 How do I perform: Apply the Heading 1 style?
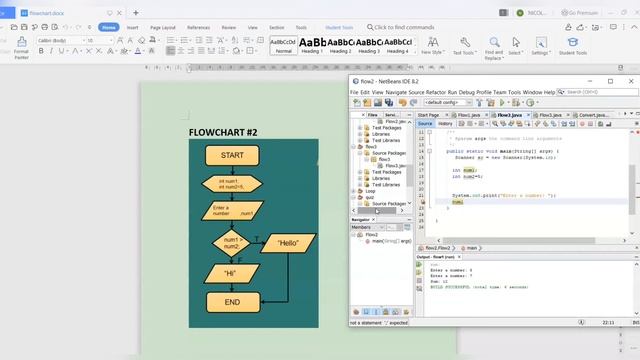(312, 46)
